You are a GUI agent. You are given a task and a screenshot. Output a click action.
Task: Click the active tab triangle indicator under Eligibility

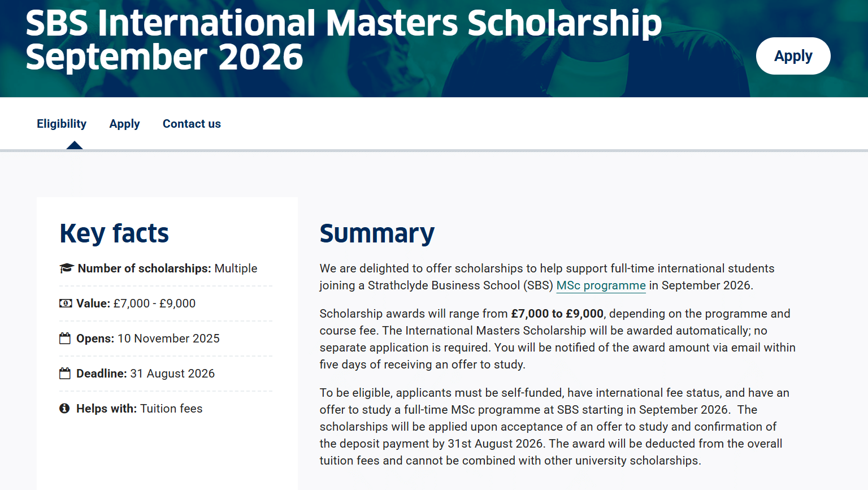point(74,145)
